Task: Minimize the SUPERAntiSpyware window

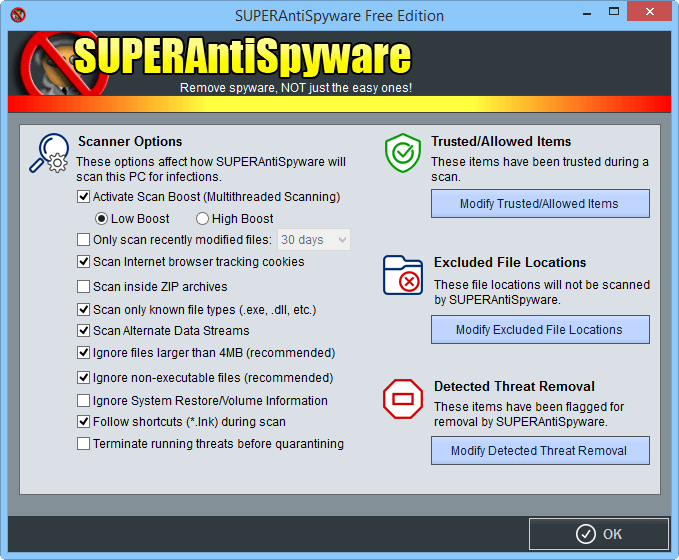Action: point(587,13)
